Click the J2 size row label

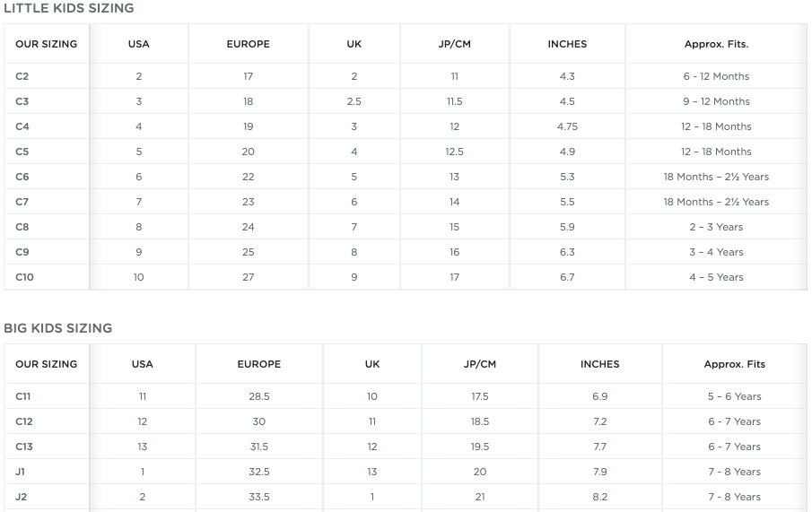[x=22, y=497]
